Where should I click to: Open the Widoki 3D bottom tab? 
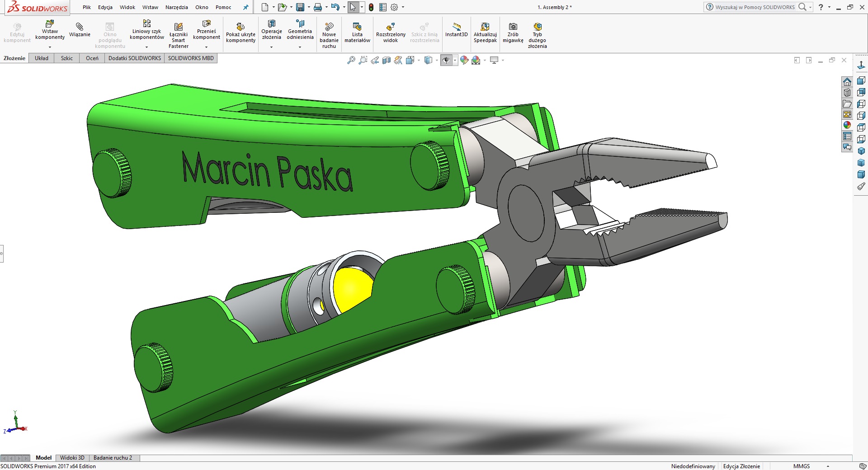click(72, 458)
